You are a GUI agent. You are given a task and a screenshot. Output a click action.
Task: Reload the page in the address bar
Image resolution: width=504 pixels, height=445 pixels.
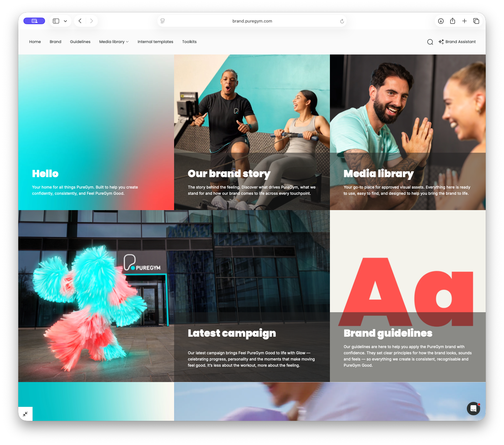pyautogui.click(x=342, y=21)
